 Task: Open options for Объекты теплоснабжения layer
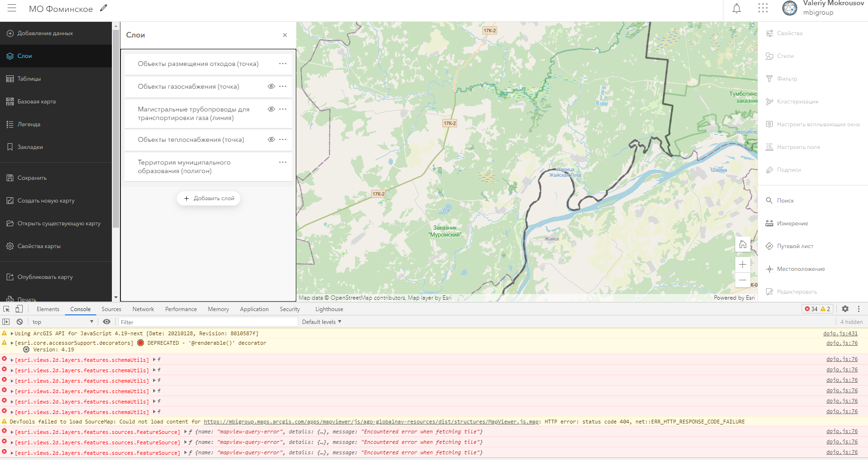[283, 139]
